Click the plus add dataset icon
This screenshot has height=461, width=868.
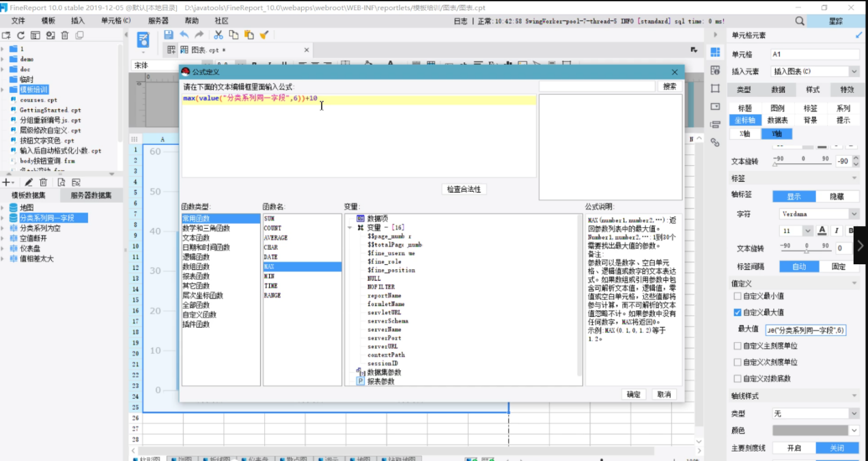[6, 182]
